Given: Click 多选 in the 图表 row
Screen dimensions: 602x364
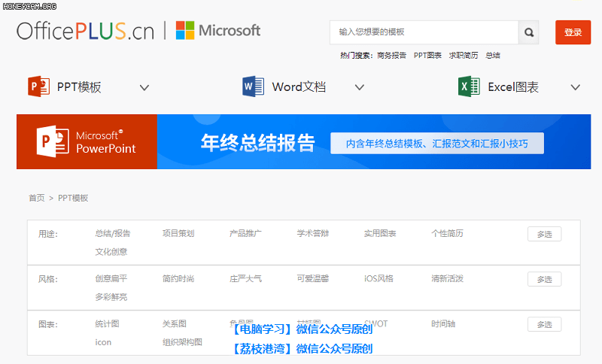Looking at the screenshot, I should click(544, 324).
